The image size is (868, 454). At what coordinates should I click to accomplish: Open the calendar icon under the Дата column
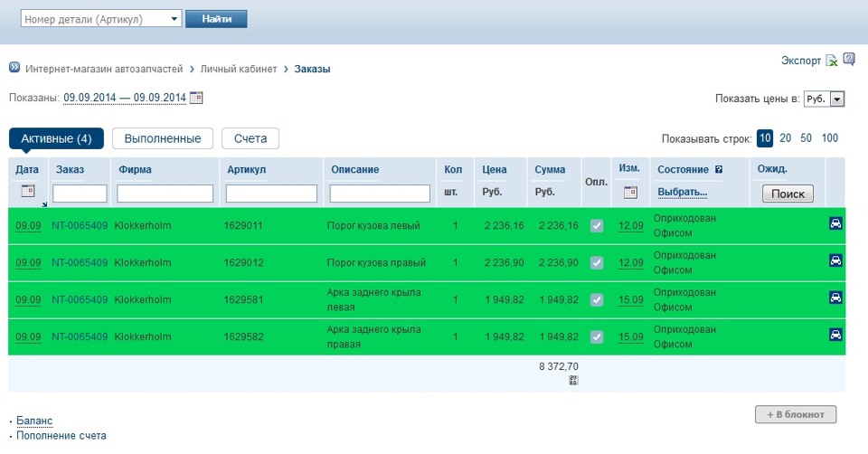28,191
